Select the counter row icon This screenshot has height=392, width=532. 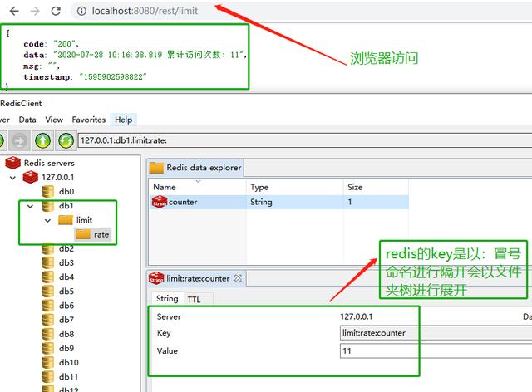point(159,202)
